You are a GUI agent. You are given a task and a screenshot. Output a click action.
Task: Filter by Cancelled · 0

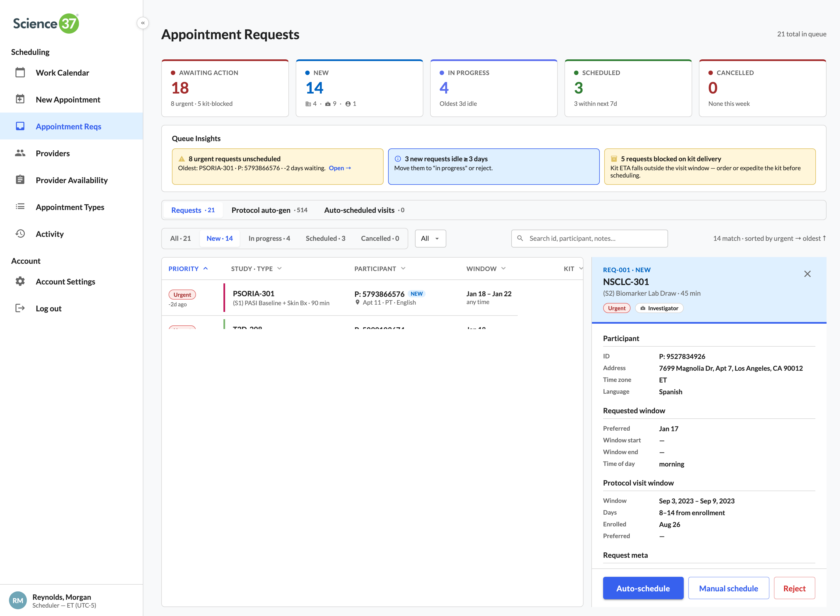380,239
